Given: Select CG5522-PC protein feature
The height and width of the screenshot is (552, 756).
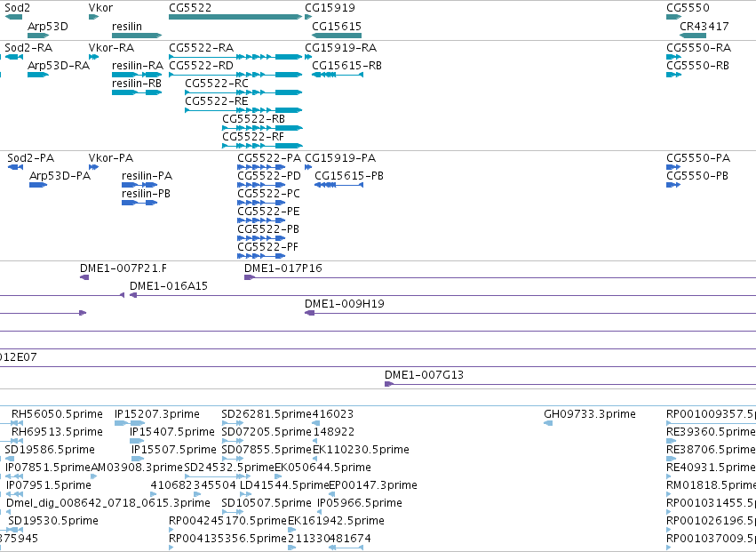Looking at the screenshot, I should pyautogui.click(x=261, y=203).
